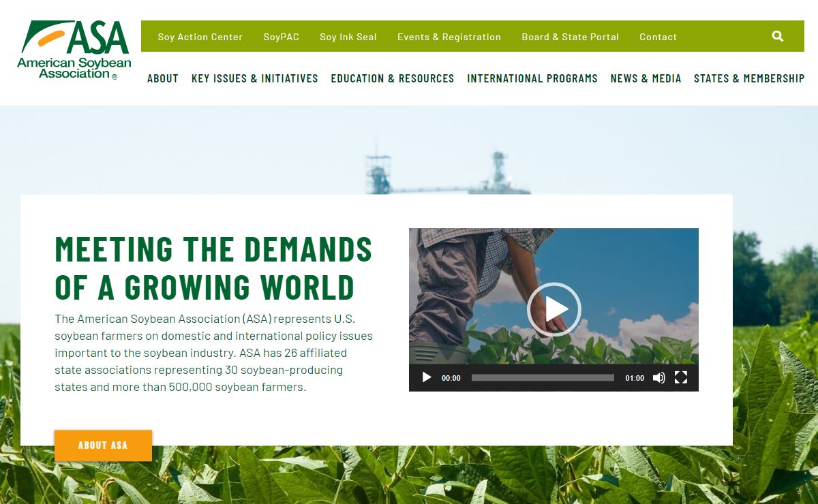Open Education & Resources menu
This screenshot has height=504, width=818.
[393, 78]
